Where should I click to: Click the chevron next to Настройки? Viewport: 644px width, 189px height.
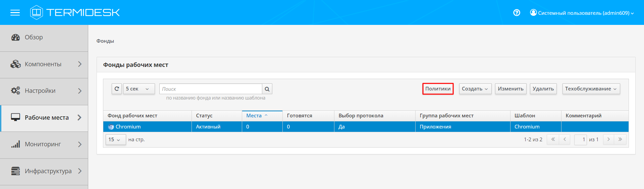coord(80,91)
